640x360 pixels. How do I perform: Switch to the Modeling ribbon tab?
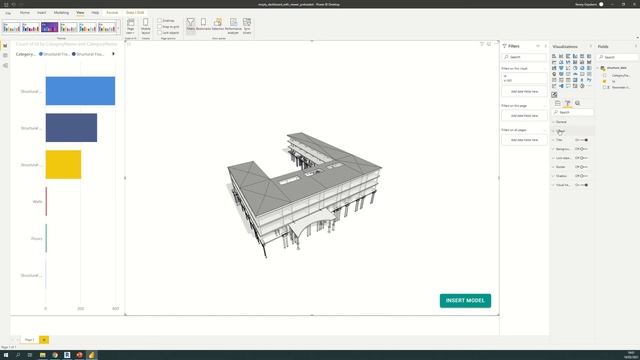(61, 13)
